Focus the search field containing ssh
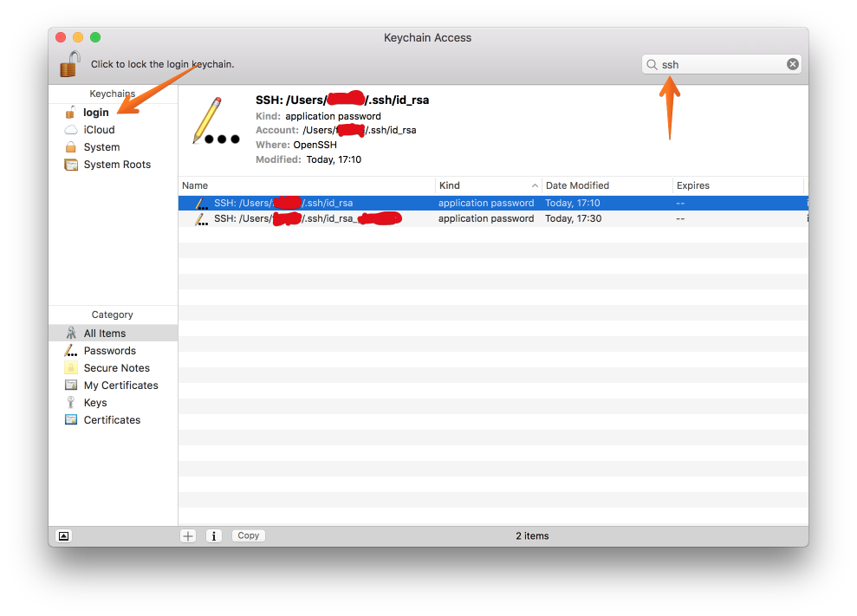857x616 pixels. tap(721, 64)
